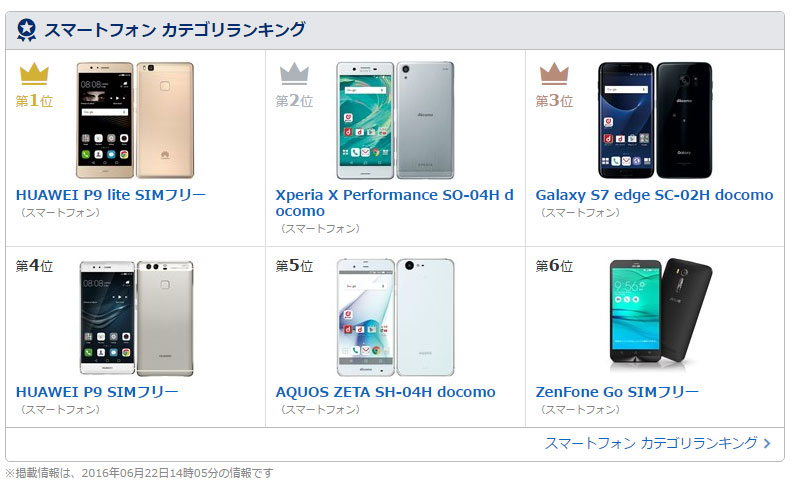Image resolution: width=795 pixels, height=483 pixels.
Task: Open the HUAWEI P9 lite SIMフリー link
Action: click(111, 195)
